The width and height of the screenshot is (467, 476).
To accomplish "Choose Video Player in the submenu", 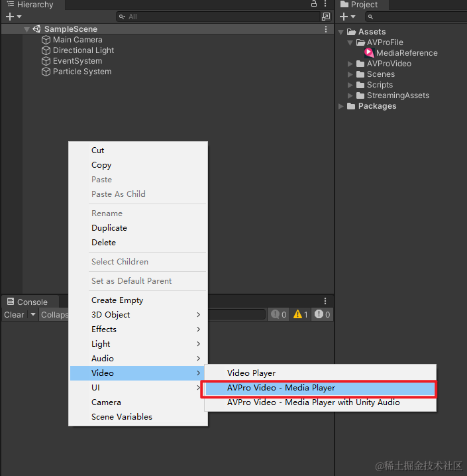I will tap(321, 373).
